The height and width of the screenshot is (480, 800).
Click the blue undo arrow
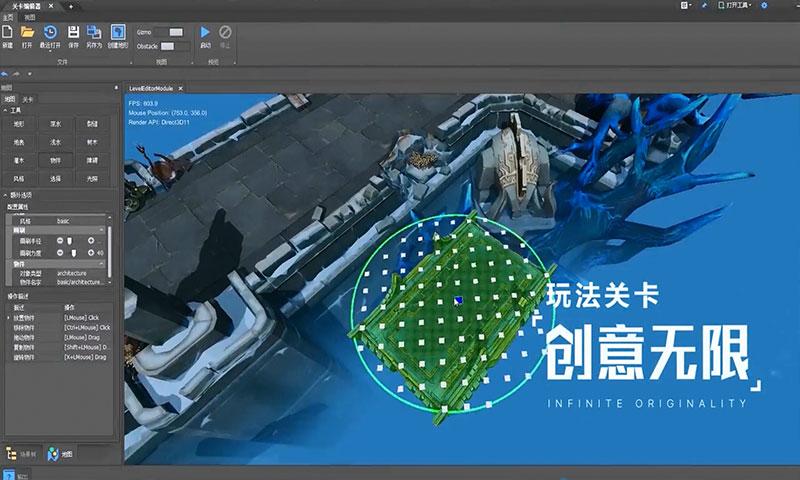5,74
